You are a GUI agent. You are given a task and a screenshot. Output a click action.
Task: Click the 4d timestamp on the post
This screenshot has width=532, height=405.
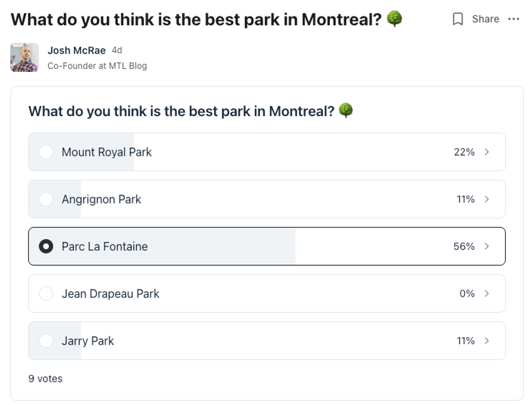117,50
